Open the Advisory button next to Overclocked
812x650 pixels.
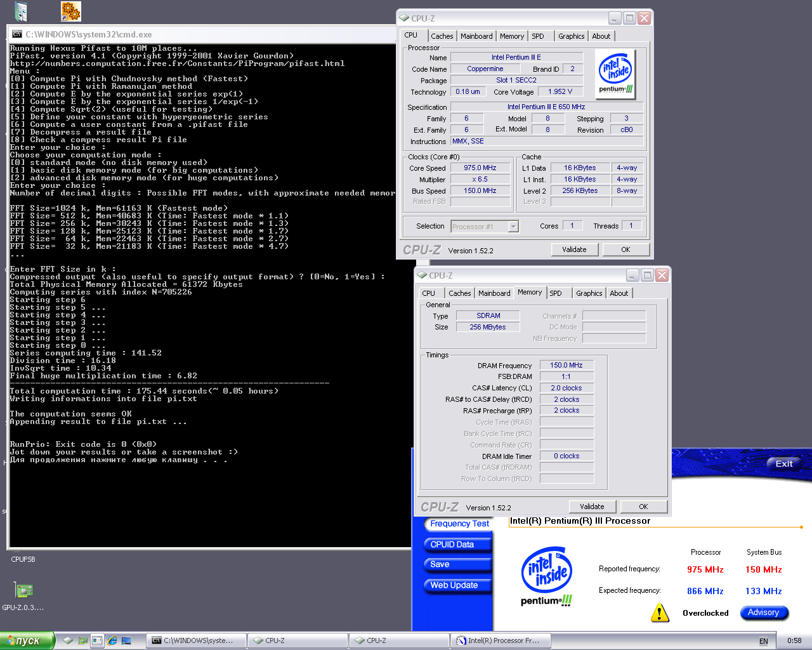pyautogui.click(x=764, y=613)
